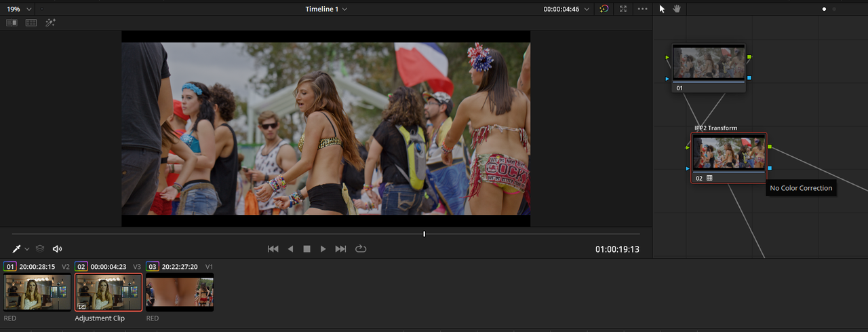
Task: Click the blue key output of node 01
Action: 749,78
